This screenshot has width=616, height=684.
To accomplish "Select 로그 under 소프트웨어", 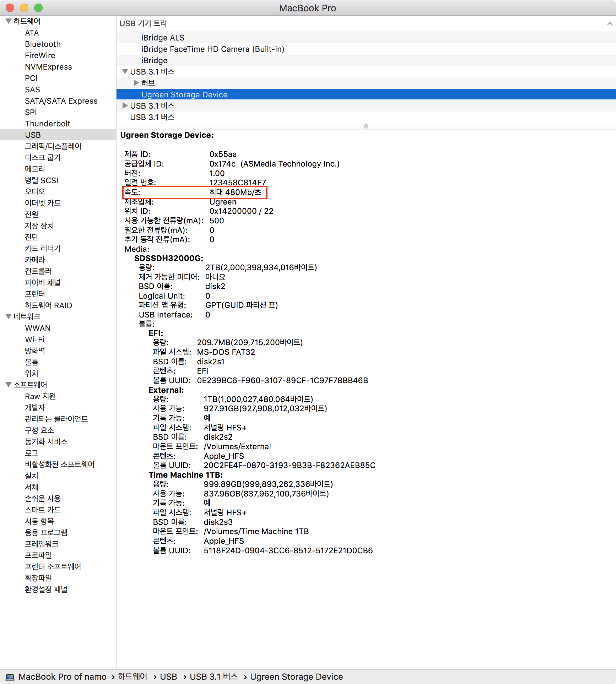I will tap(32, 453).
